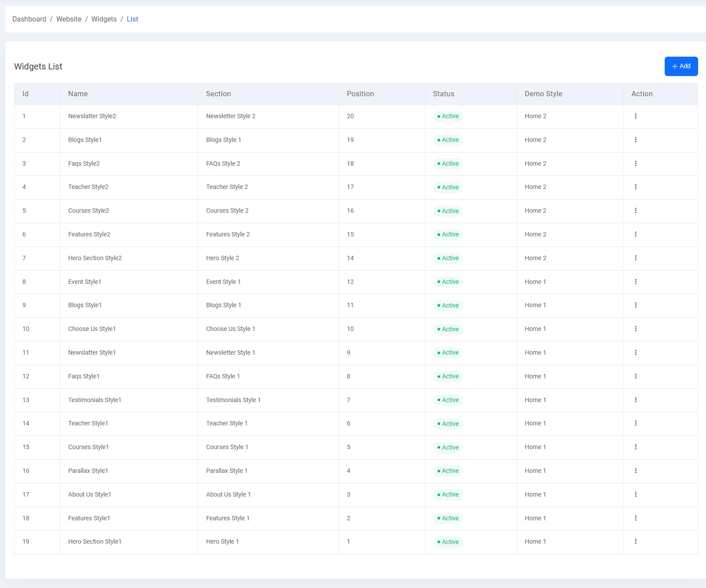Image resolution: width=706 pixels, height=588 pixels.
Task: Toggle the Active status on Features Style 2
Action: click(x=447, y=234)
